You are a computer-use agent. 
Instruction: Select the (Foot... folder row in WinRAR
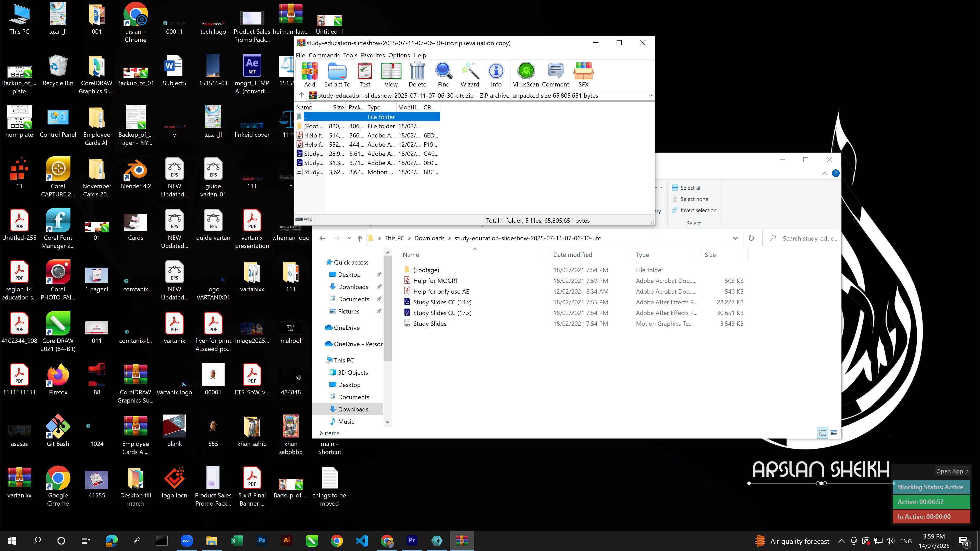point(367,126)
